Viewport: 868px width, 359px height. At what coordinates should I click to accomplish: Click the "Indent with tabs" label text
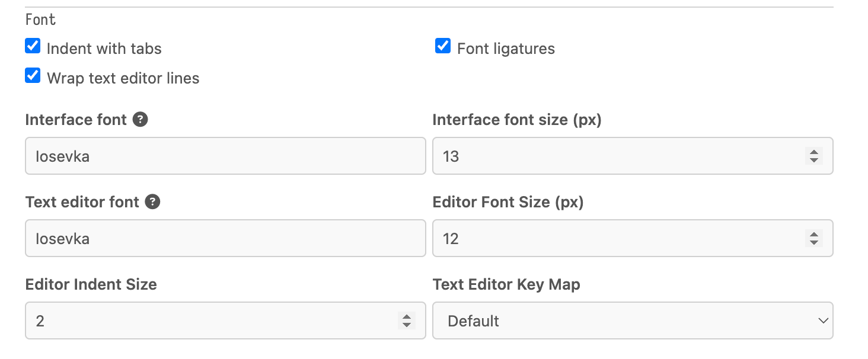point(104,49)
